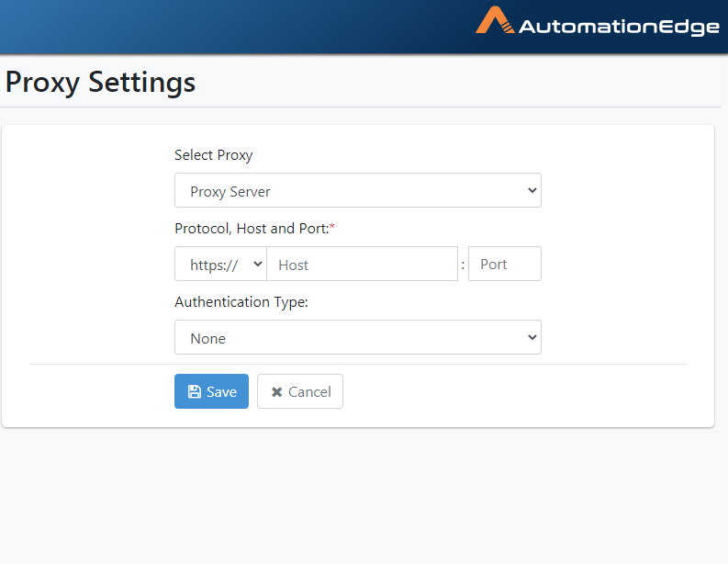728x564 pixels.
Task: Click the floppy disk icon on Save
Action: point(195,391)
